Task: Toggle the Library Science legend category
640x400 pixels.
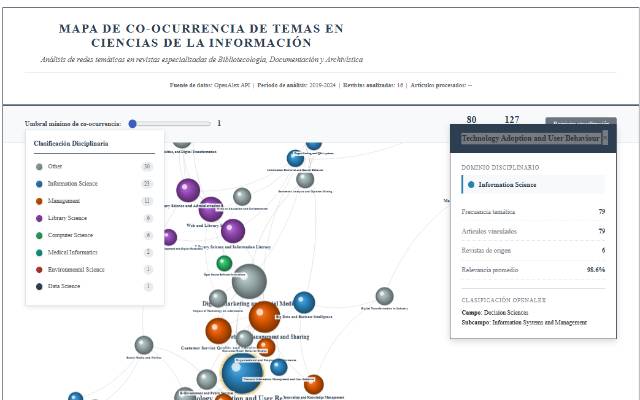Action: pos(92,218)
